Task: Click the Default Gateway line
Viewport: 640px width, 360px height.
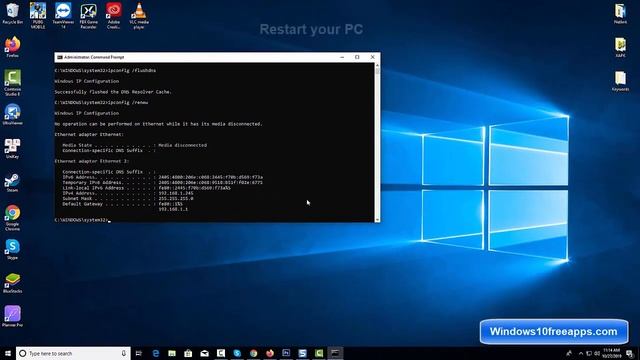Action: [122, 204]
